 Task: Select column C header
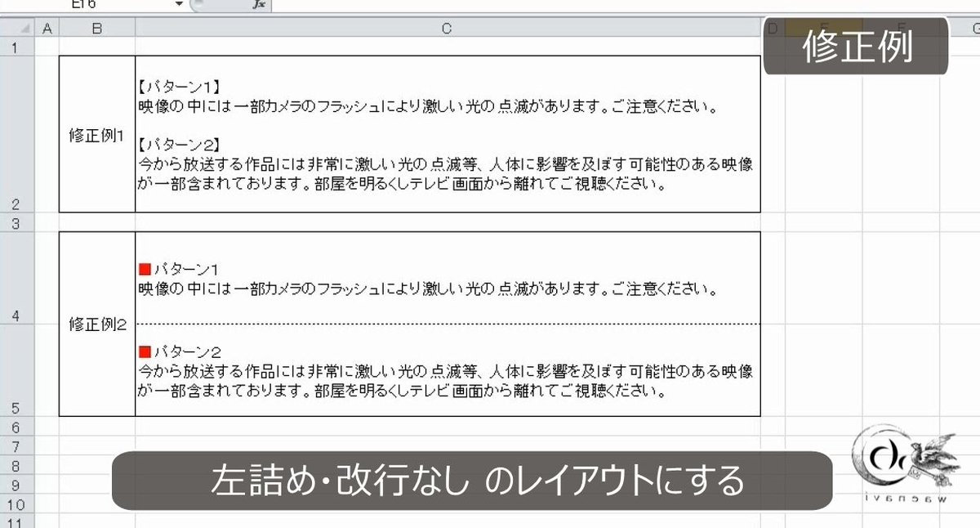tap(446, 27)
